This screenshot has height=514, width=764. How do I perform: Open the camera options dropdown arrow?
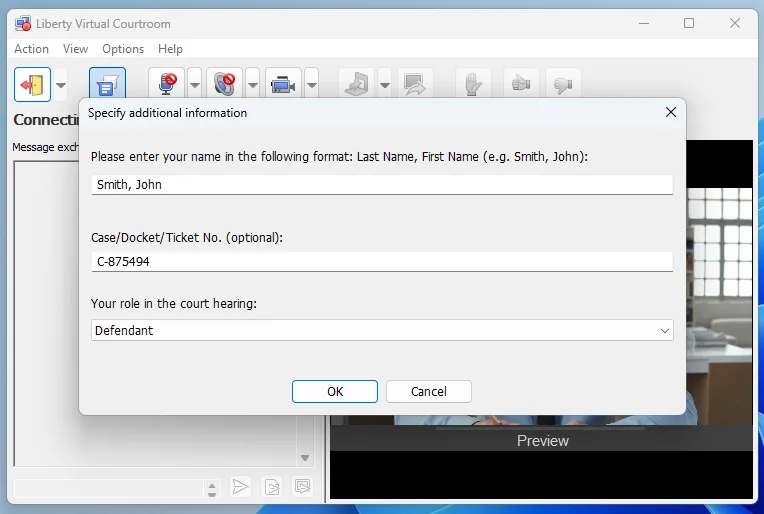tap(312, 85)
